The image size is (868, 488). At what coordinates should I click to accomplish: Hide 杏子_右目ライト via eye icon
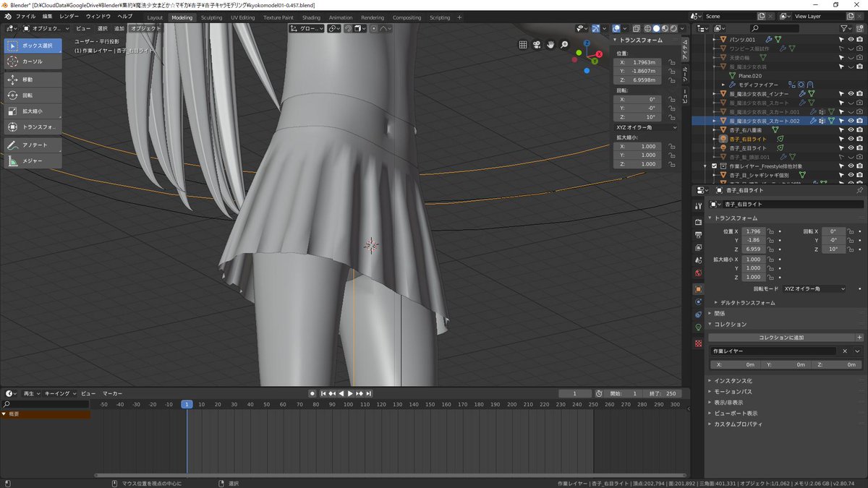point(851,139)
